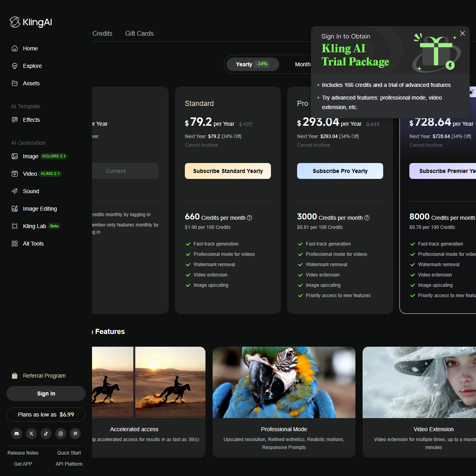Switch to the Credits tab
Viewport: 476px width, 476px height.
click(x=102, y=34)
